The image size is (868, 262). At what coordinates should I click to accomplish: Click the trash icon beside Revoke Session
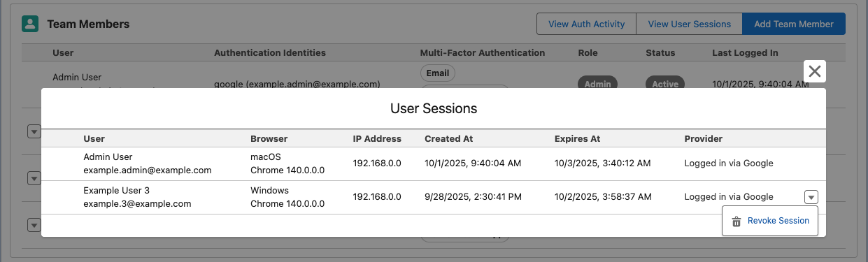point(736,221)
